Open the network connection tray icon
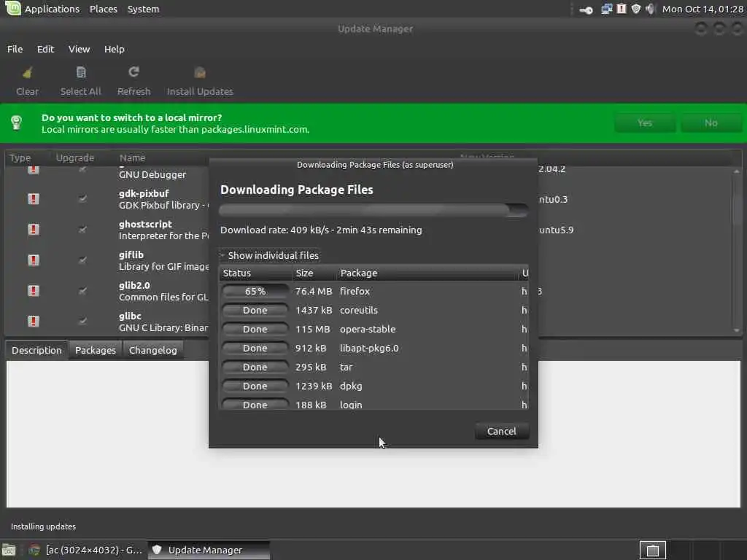Viewport: 747px width, 560px height. click(606, 9)
